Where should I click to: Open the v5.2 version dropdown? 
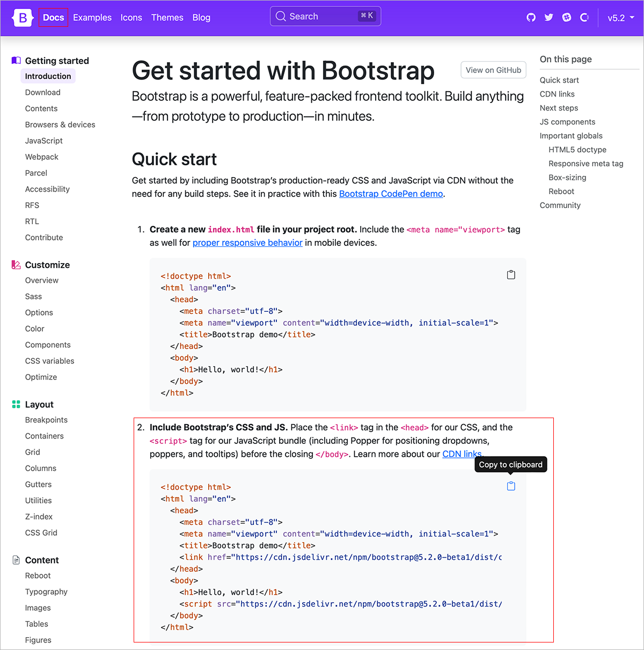(620, 18)
